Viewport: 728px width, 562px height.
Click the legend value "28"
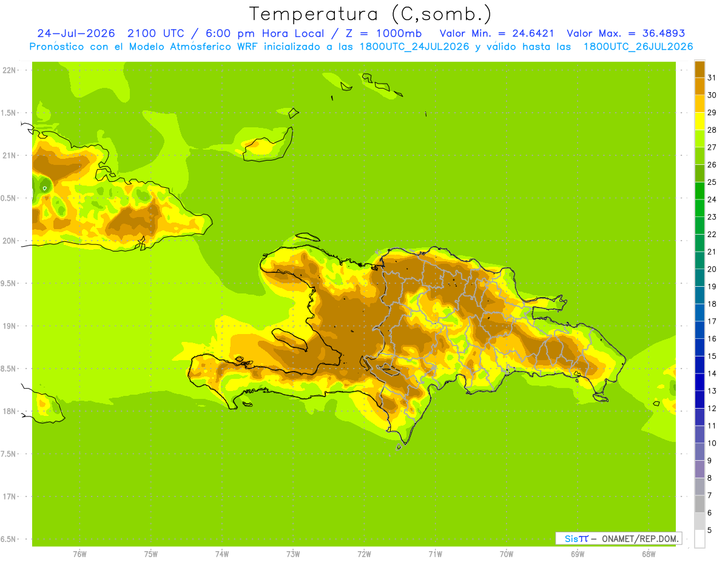712,129
